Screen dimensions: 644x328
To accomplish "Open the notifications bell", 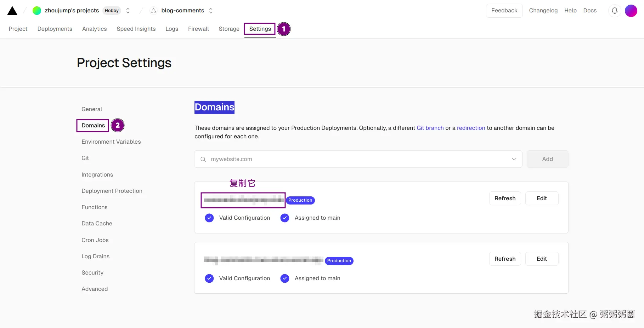I will (x=615, y=11).
